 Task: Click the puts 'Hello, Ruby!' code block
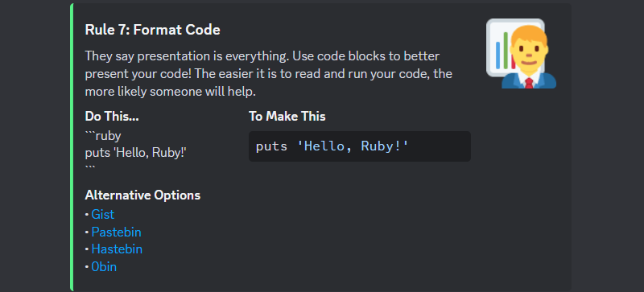[359, 146]
